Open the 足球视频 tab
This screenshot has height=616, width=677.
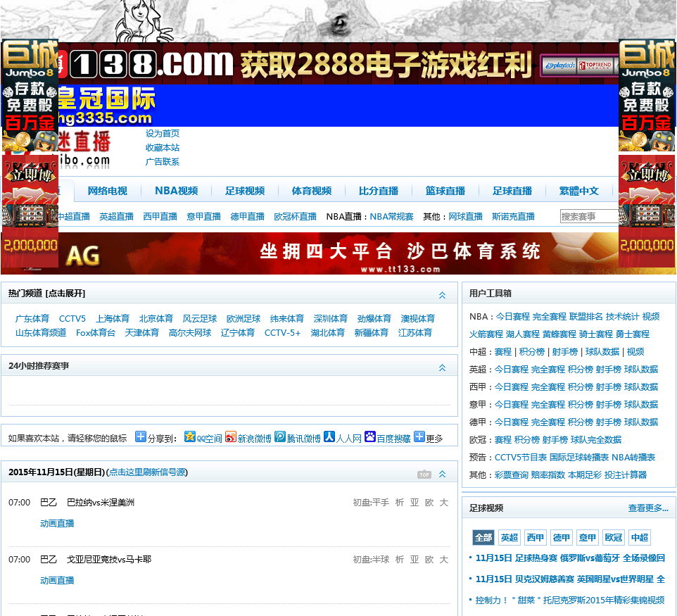(245, 191)
